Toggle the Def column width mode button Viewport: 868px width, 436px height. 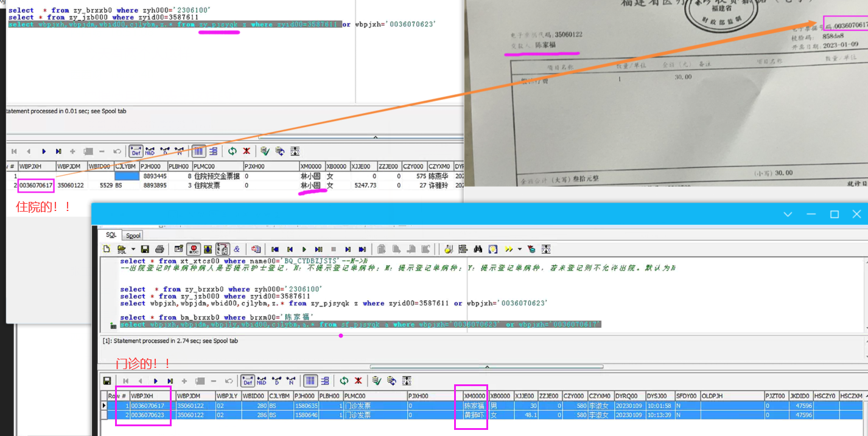coord(248,381)
